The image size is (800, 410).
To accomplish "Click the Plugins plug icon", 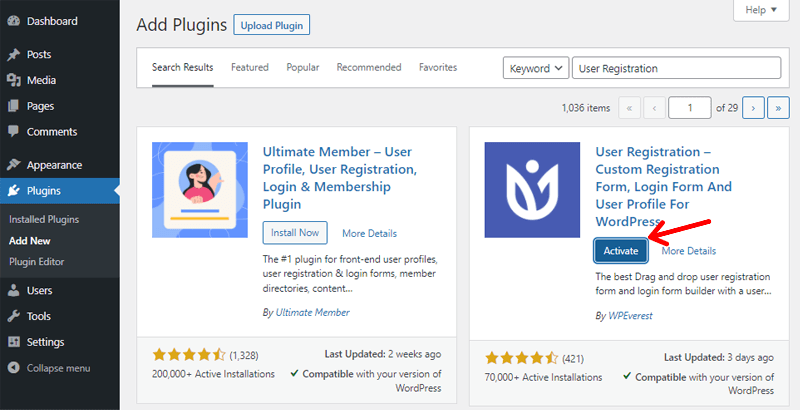I will pyautogui.click(x=14, y=191).
